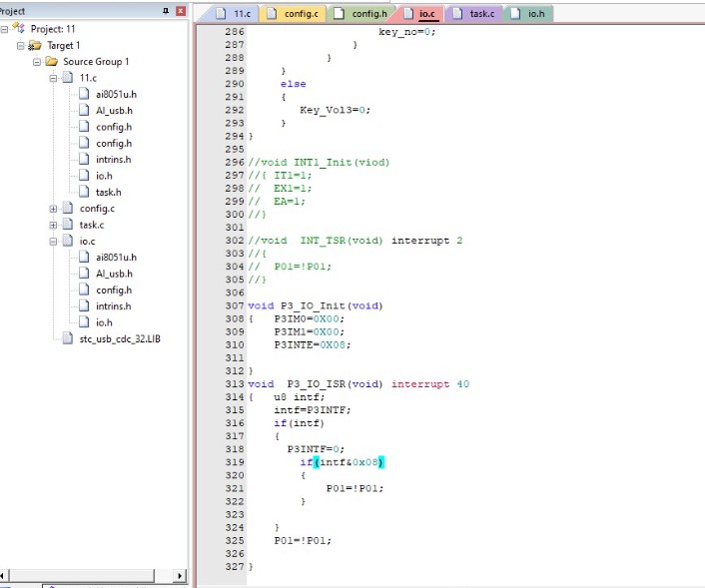The width and height of the screenshot is (705, 588).
Task: Click the task.c file icon in tree
Action: (x=68, y=224)
